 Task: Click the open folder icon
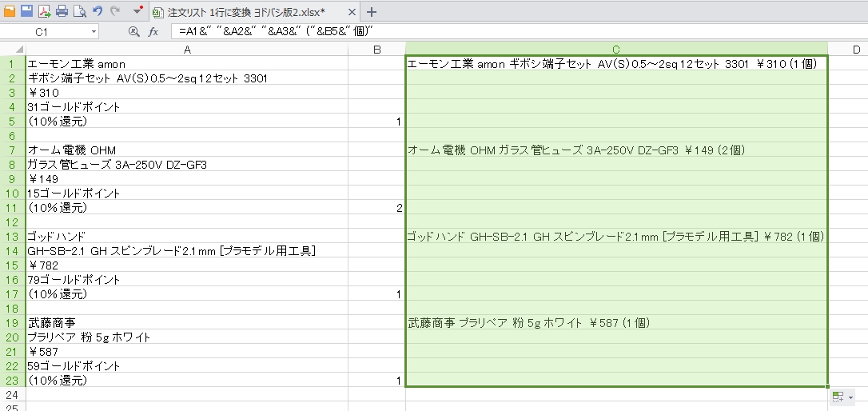pyautogui.click(x=10, y=11)
